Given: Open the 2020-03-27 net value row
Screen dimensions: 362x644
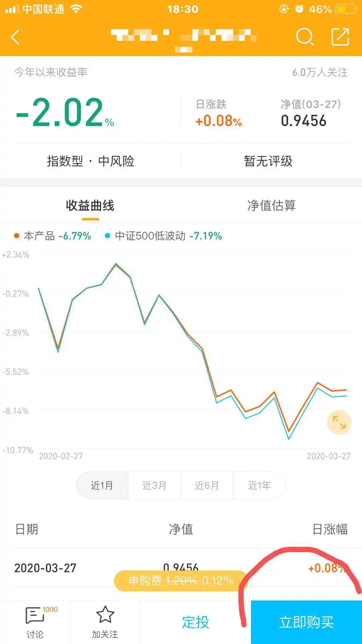Looking at the screenshot, I should (181, 568).
